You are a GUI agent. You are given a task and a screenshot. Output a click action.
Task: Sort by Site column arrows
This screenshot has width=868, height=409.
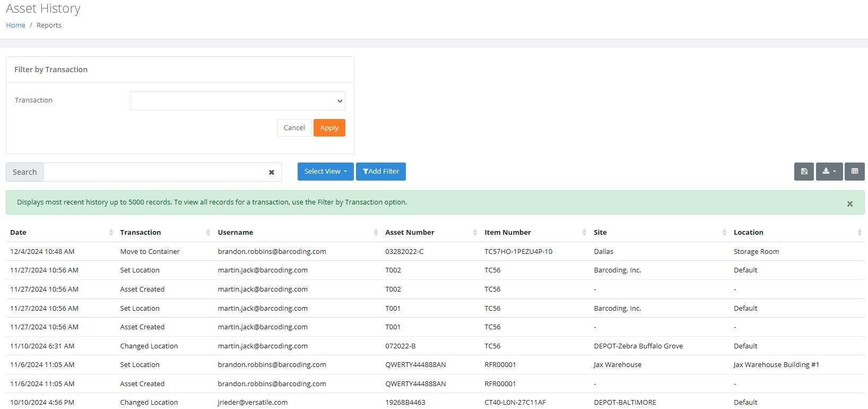[x=724, y=233]
